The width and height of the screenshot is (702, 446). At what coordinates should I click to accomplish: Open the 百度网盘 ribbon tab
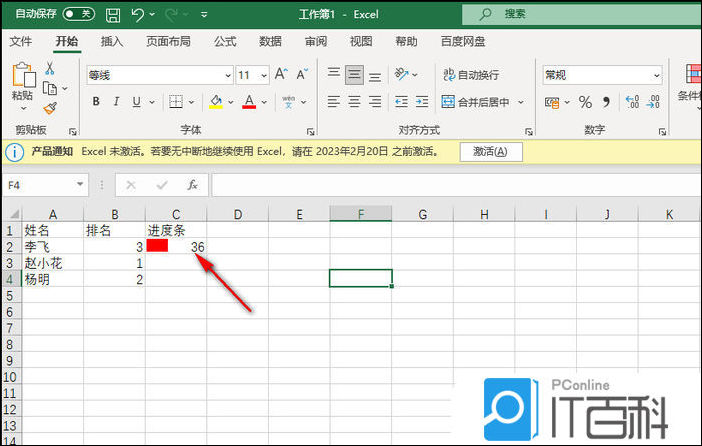(463, 42)
